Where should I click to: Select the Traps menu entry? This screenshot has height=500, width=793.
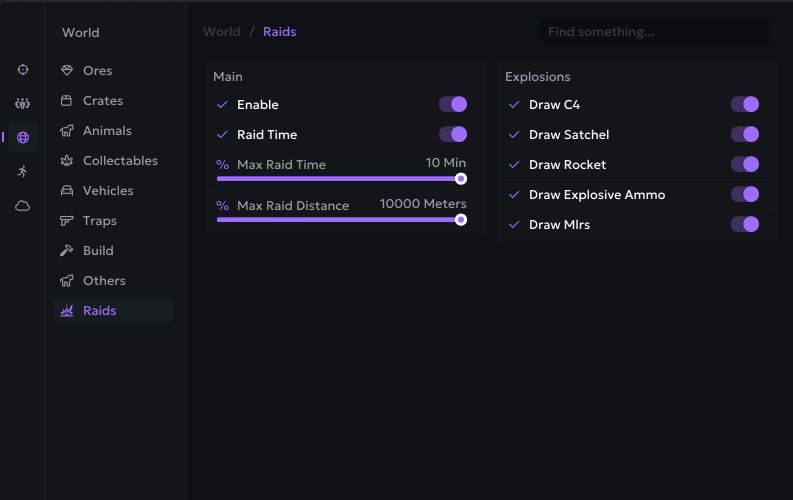pos(100,221)
